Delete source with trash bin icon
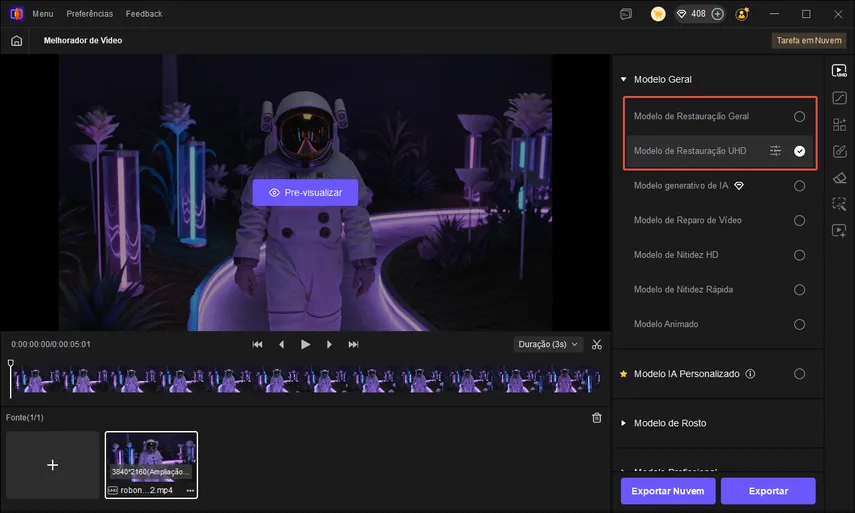 (597, 417)
